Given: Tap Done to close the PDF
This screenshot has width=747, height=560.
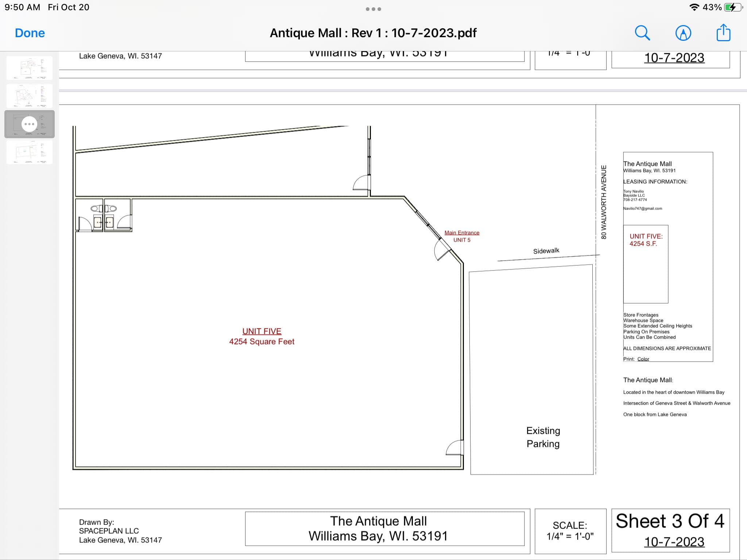Looking at the screenshot, I should click(x=30, y=33).
